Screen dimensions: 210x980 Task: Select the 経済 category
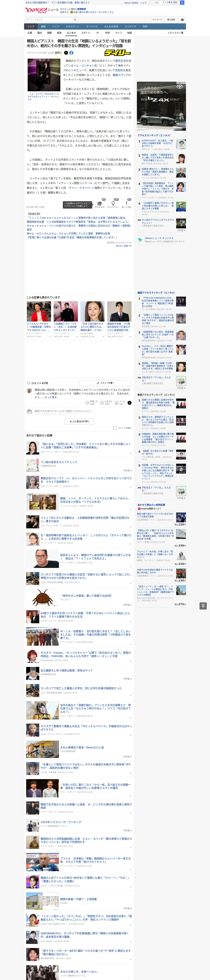59,33
